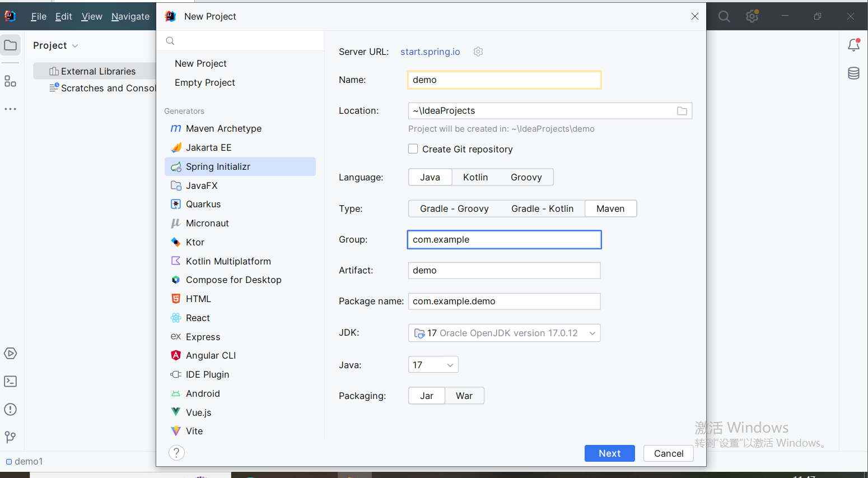
Task: Set build type to Gradle - Groovy
Action: (454, 208)
